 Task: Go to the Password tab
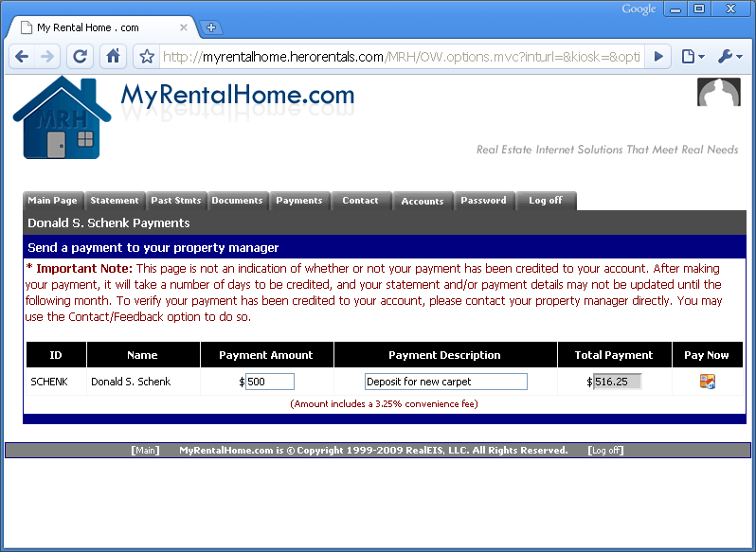coord(484,201)
